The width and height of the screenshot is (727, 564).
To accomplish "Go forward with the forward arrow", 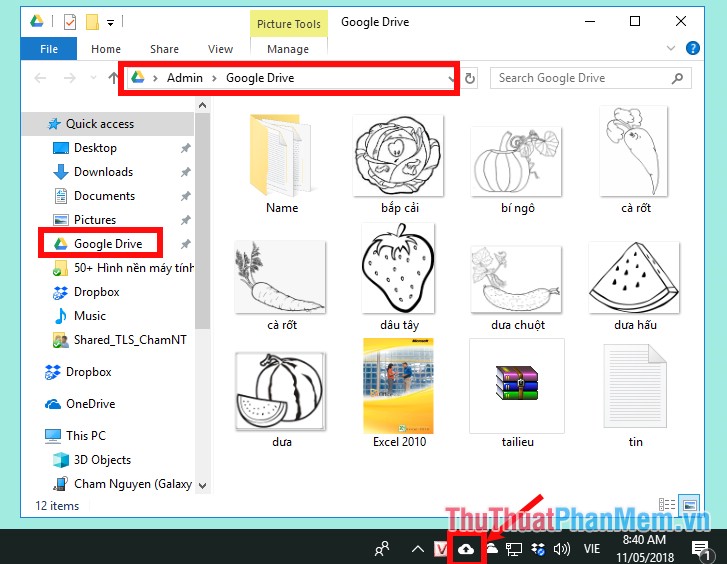I will pos(70,78).
